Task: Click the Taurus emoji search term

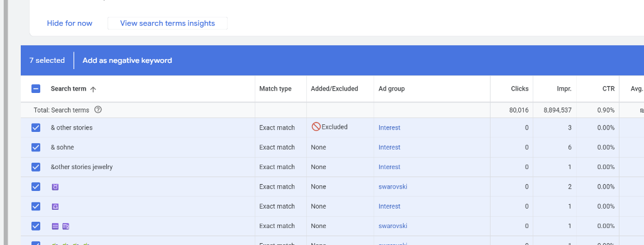Action: (55, 187)
